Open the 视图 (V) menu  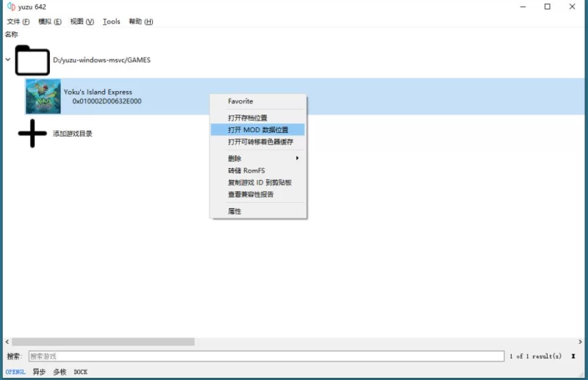pyautogui.click(x=82, y=21)
